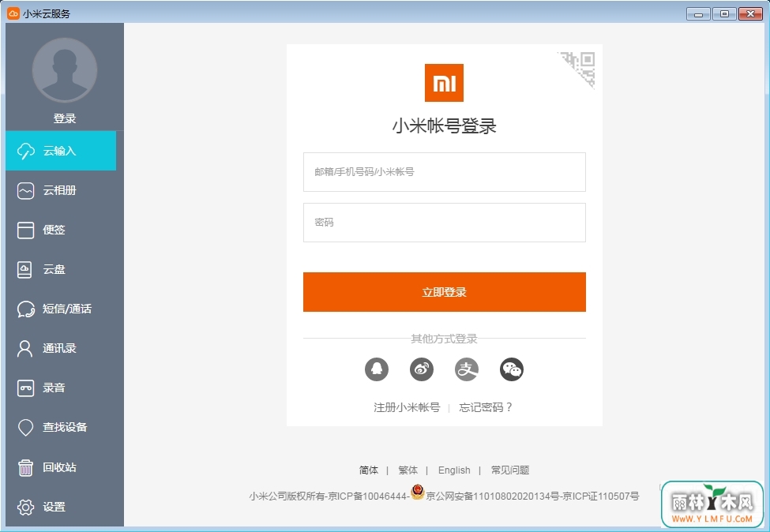
Task: Open the 常见问题 FAQ link
Action: coord(510,470)
